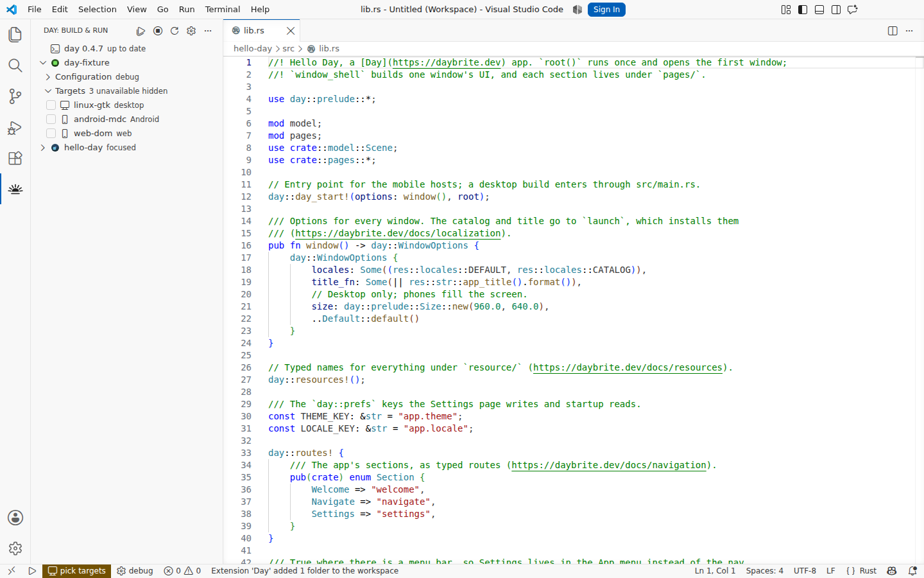
Task: Open debug configuration selector in status bar
Action: 135,571
